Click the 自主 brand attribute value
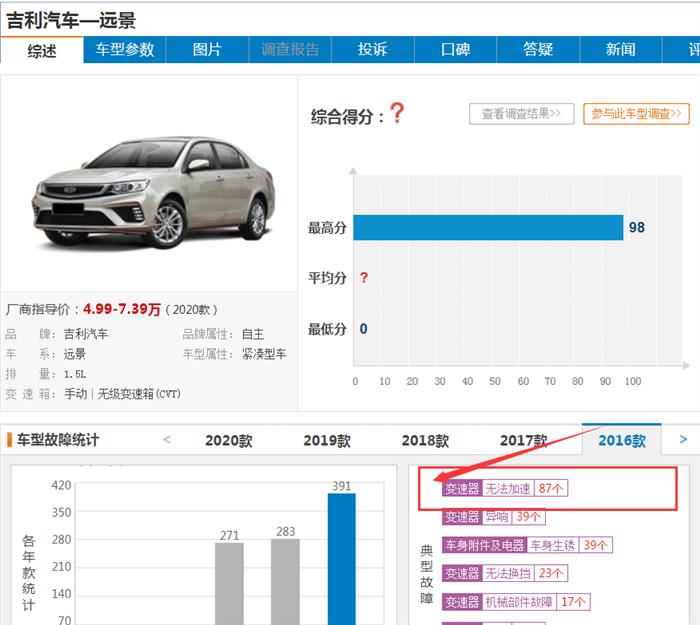The image size is (700, 625). 253,334
